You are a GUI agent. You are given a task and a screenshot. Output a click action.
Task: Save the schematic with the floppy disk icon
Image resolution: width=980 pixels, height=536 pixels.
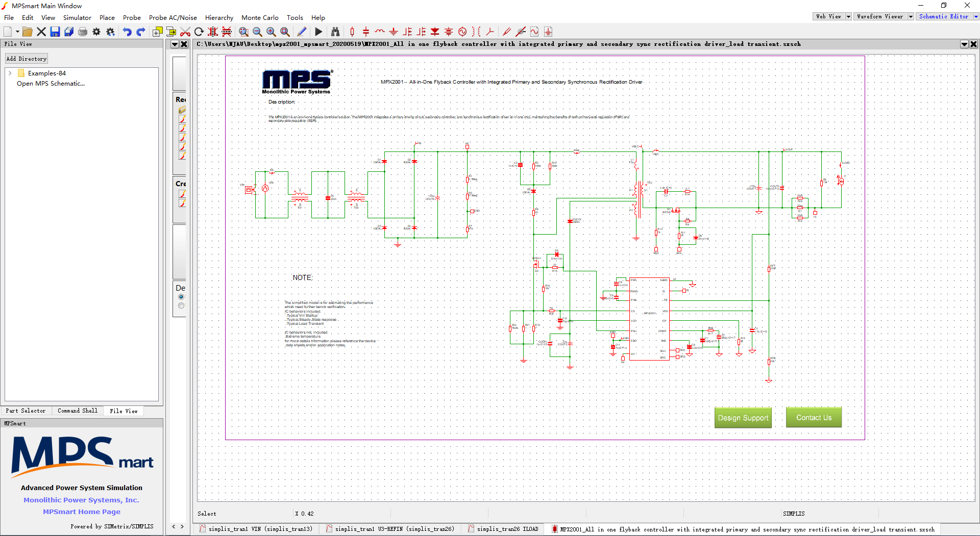click(55, 32)
